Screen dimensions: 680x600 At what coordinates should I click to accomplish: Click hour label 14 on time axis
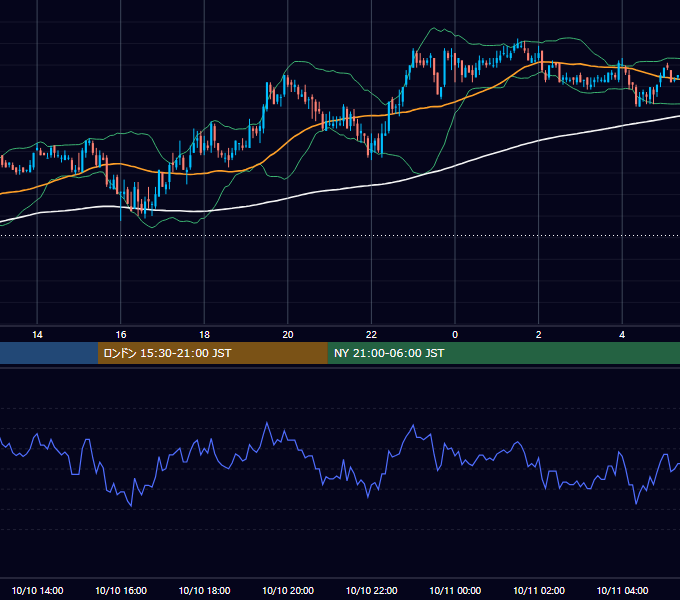[x=37, y=335]
